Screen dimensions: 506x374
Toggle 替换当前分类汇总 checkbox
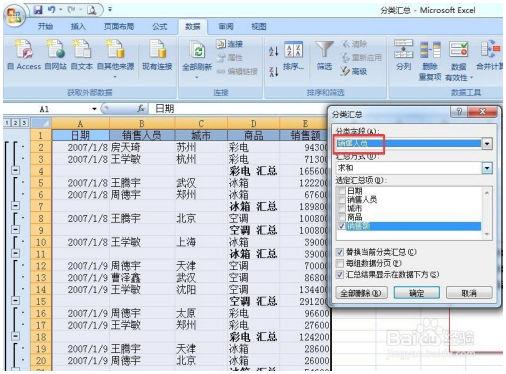pos(340,252)
